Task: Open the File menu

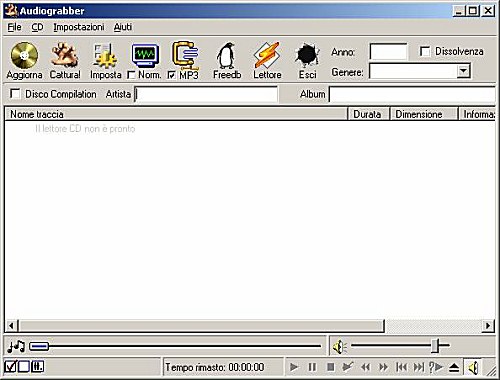Action: tap(14, 27)
